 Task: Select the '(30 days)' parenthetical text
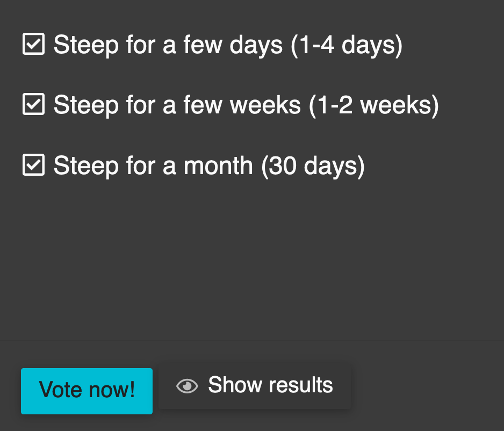click(313, 167)
